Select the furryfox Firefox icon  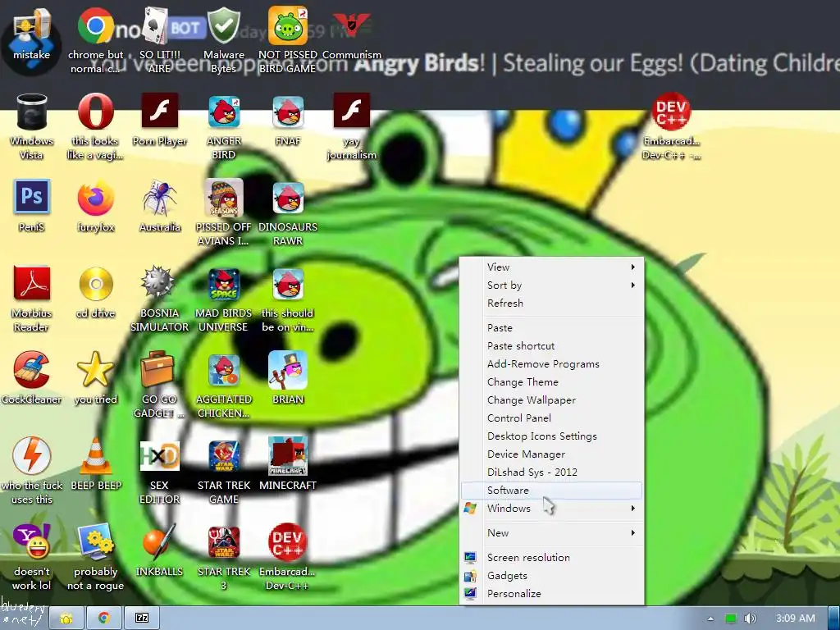coord(95,197)
